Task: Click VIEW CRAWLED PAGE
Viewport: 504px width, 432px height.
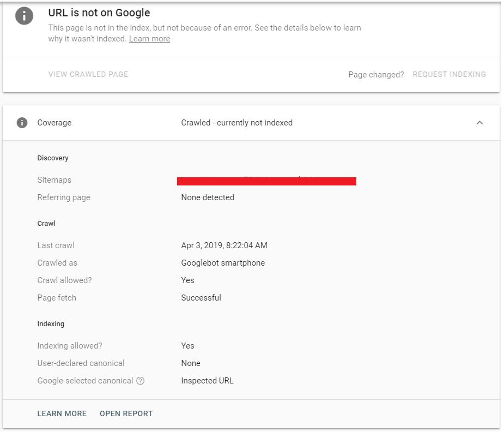Action: (87, 74)
